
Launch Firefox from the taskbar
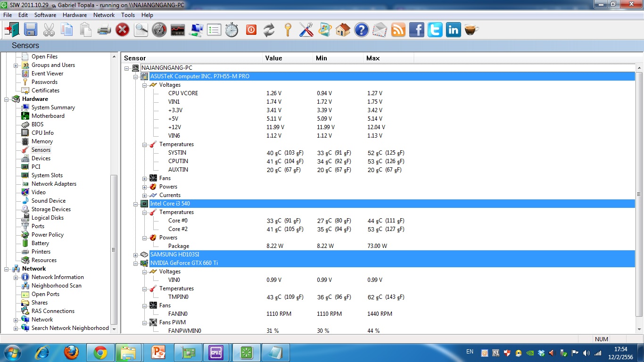[71, 353]
